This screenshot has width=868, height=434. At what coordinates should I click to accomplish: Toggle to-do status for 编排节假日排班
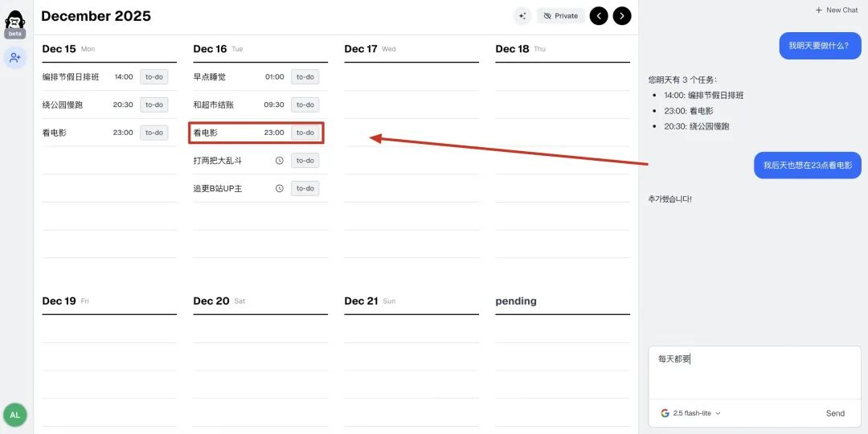[x=154, y=77]
